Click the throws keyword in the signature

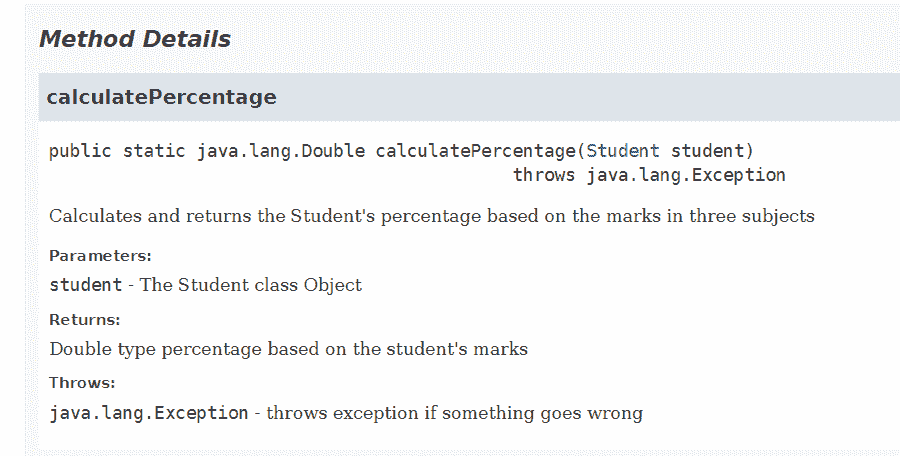click(x=544, y=175)
